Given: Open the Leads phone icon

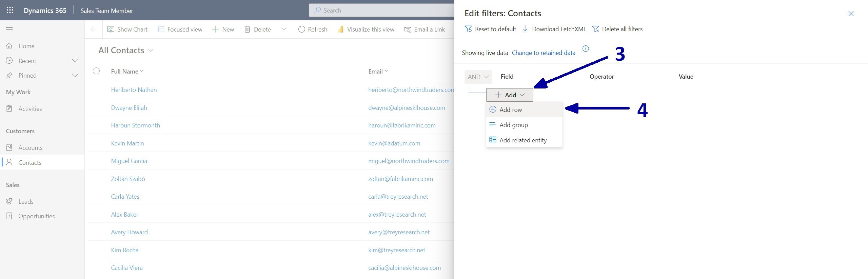Looking at the screenshot, I should pyautogui.click(x=9, y=201).
